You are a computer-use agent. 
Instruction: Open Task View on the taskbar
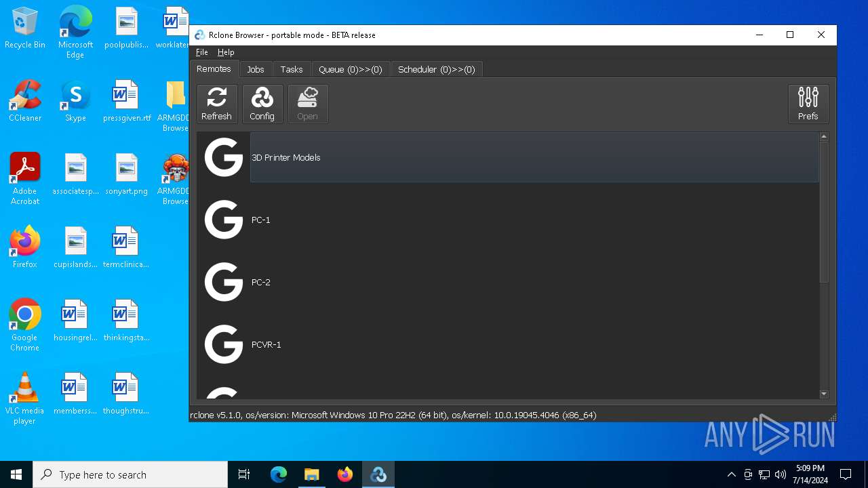pyautogui.click(x=244, y=474)
